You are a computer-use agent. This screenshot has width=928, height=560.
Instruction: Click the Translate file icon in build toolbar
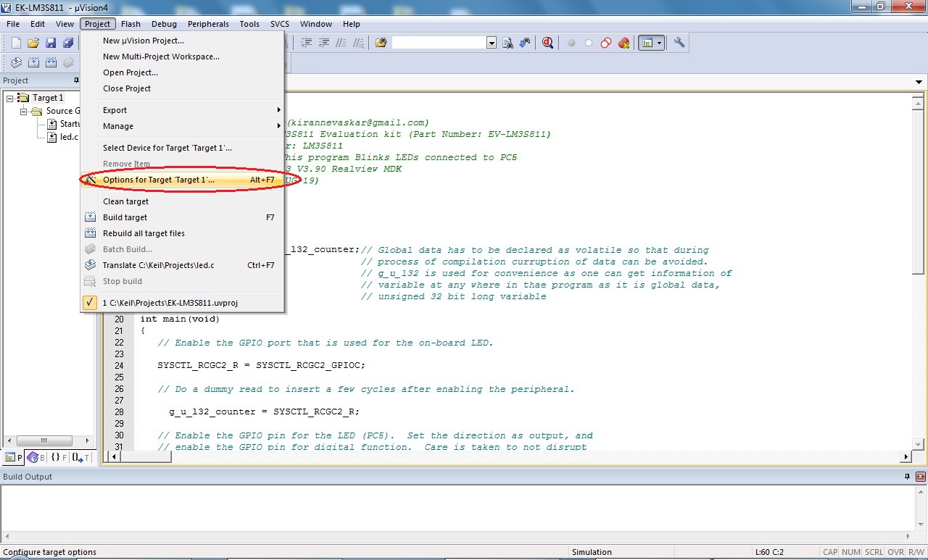tap(16, 63)
